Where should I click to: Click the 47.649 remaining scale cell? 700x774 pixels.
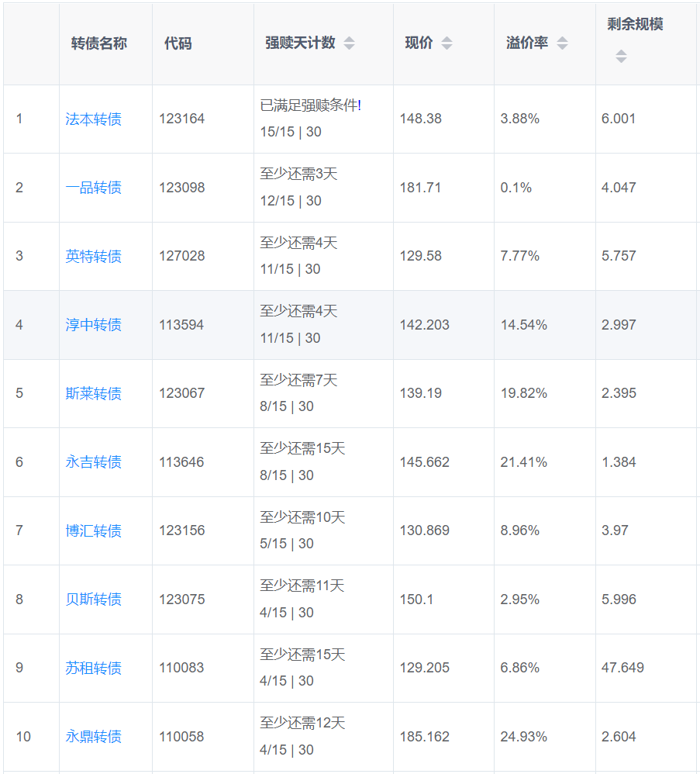pos(622,668)
